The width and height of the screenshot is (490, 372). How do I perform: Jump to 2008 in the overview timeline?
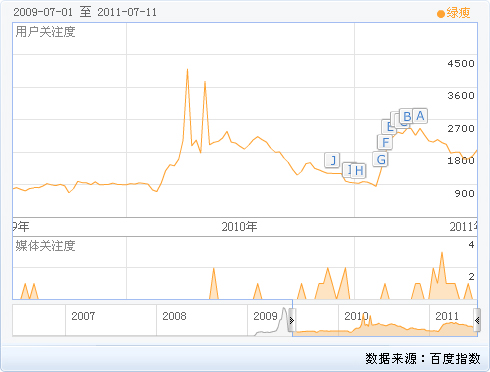click(174, 316)
